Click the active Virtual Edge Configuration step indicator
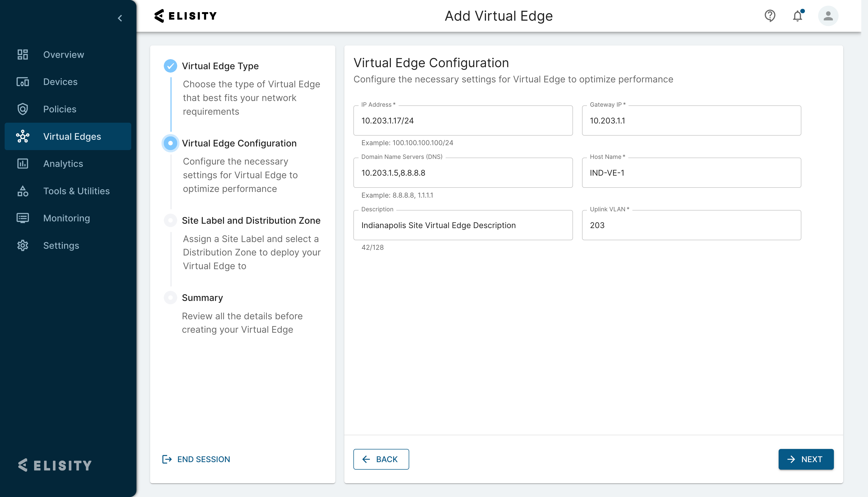 tap(170, 143)
